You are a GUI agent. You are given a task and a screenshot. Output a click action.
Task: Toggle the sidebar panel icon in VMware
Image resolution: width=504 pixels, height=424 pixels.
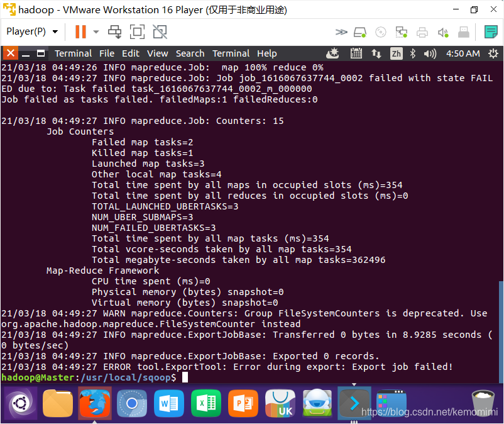tap(491, 31)
